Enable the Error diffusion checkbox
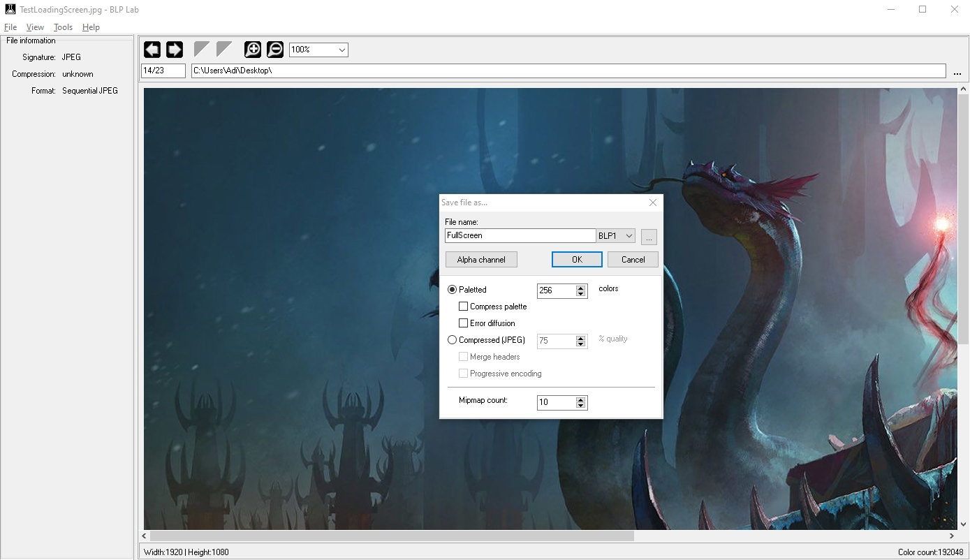The image size is (970, 560). coord(463,323)
